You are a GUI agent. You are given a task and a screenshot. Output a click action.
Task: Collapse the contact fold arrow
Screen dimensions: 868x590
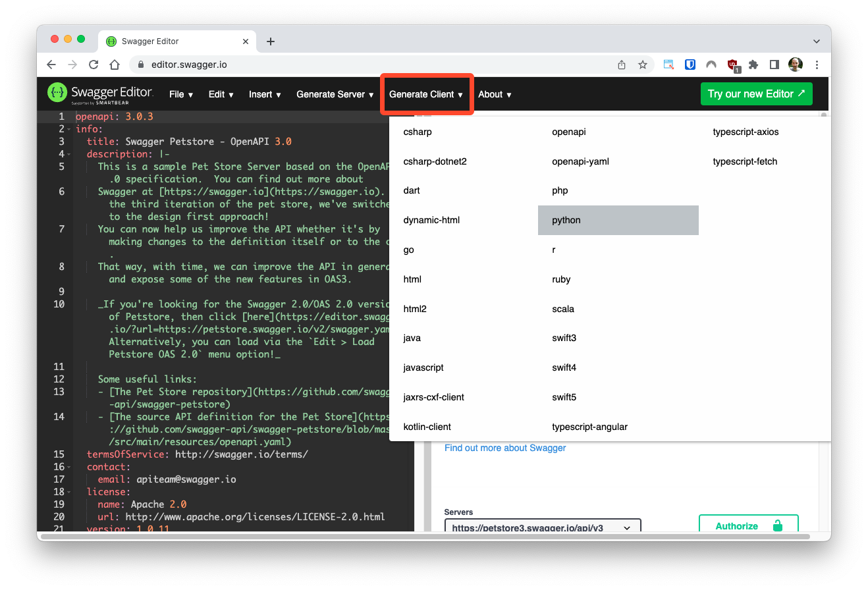pyautogui.click(x=69, y=467)
